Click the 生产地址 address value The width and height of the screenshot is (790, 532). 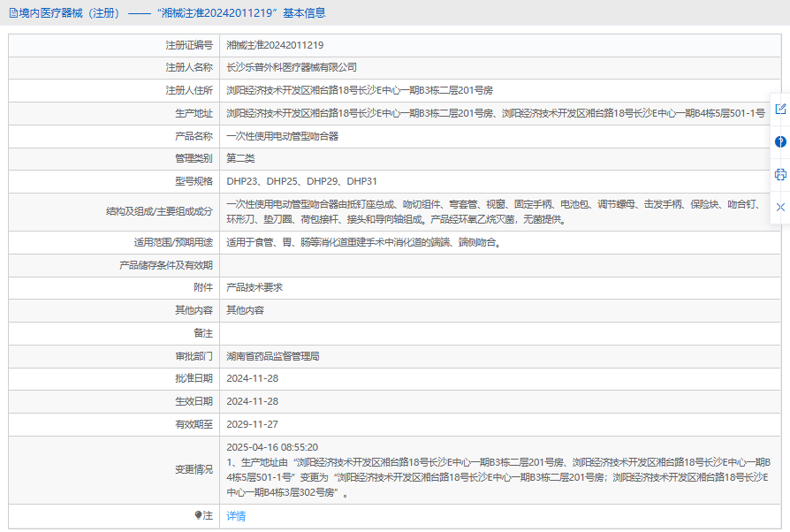[495, 113]
